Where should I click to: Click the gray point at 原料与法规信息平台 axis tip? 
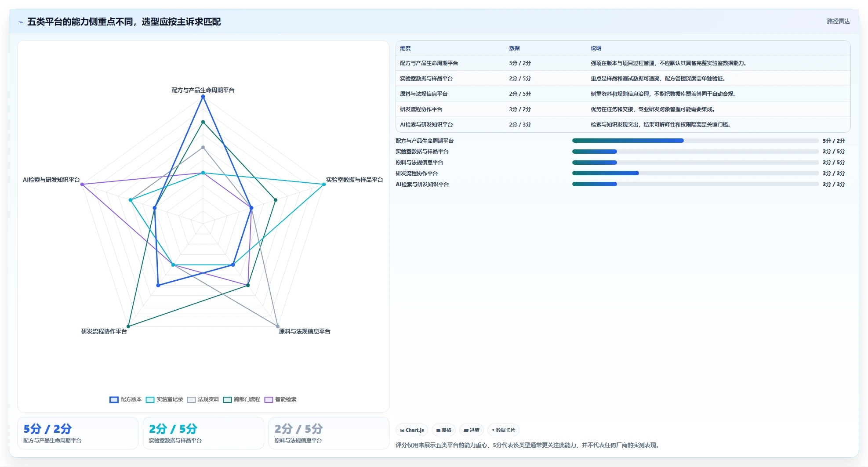pyautogui.click(x=278, y=326)
